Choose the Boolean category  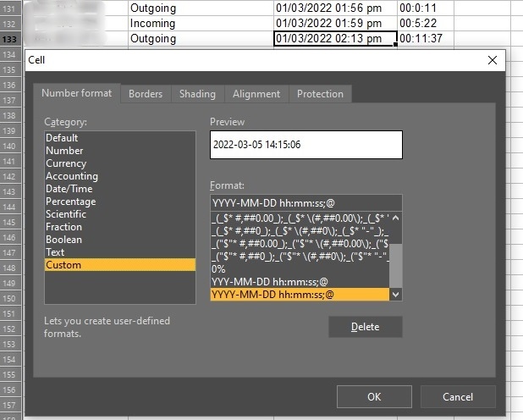[x=64, y=240]
